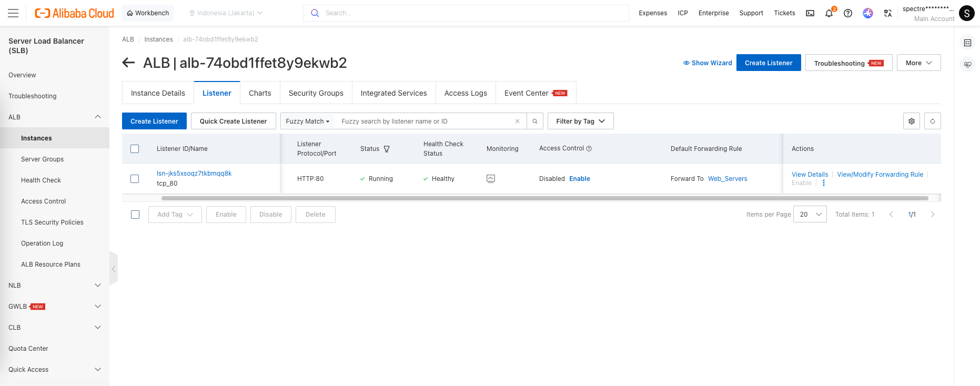Screen dimensions: 980x386
Task: Refresh the listener list
Action: coord(933,121)
